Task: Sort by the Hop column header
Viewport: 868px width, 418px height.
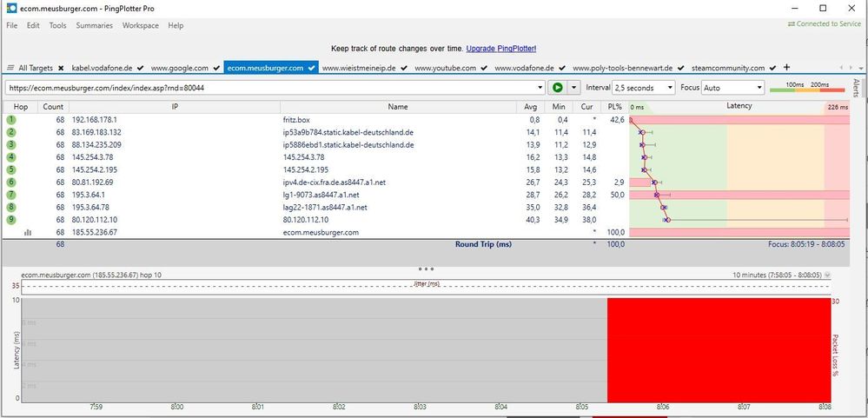Action: [x=21, y=107]
